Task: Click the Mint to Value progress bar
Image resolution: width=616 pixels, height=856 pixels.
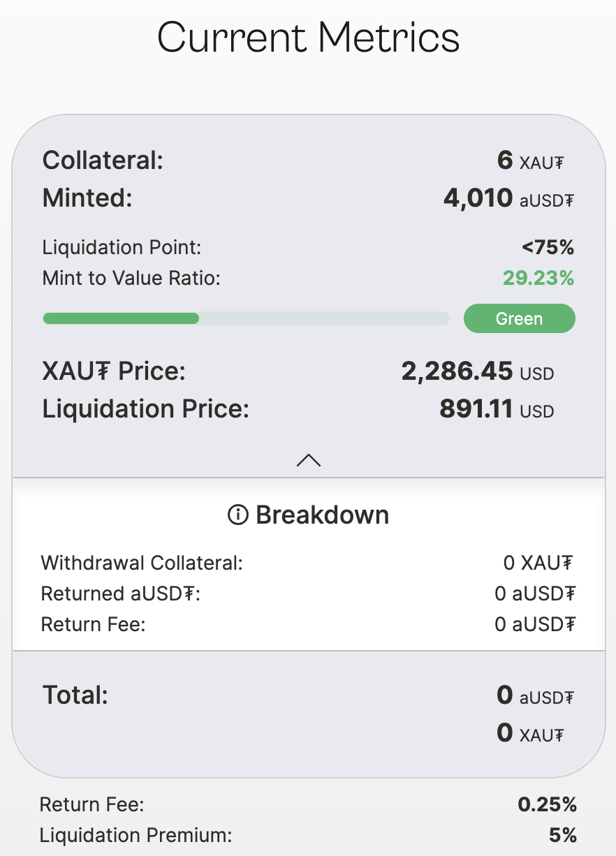Action: click(x=246, y=318)
